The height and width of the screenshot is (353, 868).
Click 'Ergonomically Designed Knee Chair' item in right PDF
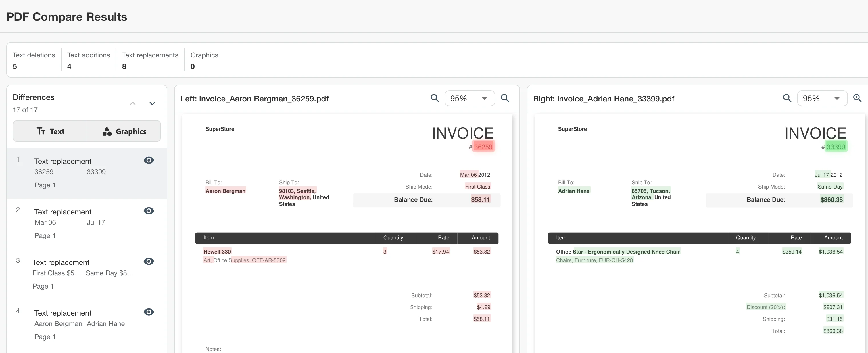633,252
